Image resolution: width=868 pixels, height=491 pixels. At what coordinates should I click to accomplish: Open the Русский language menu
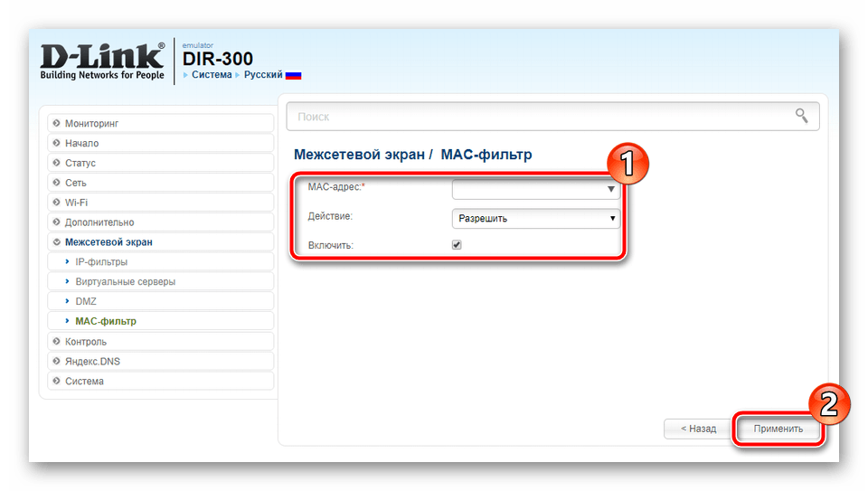(263, 75)
